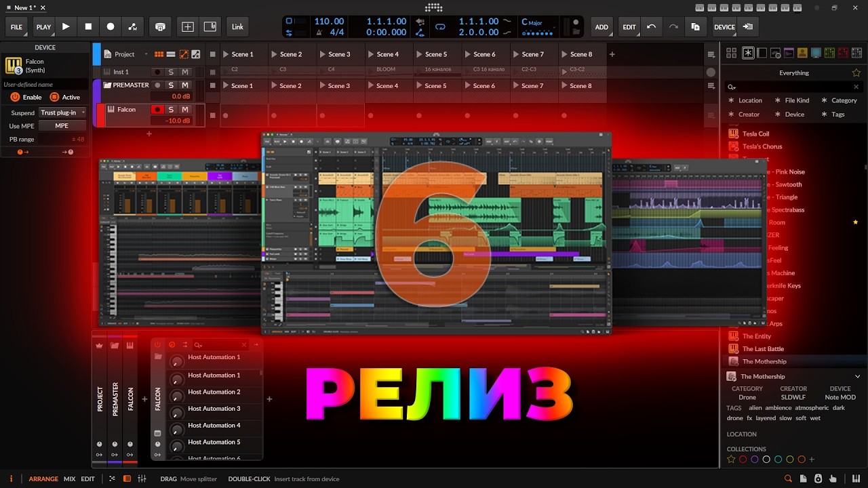The image size is (868, 488).
Task: Select the blue monitor browser icon
Action: click(816, 53)
